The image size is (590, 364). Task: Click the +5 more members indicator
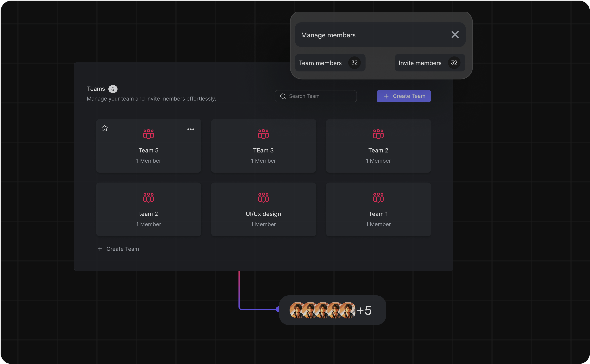pos(364,310)
